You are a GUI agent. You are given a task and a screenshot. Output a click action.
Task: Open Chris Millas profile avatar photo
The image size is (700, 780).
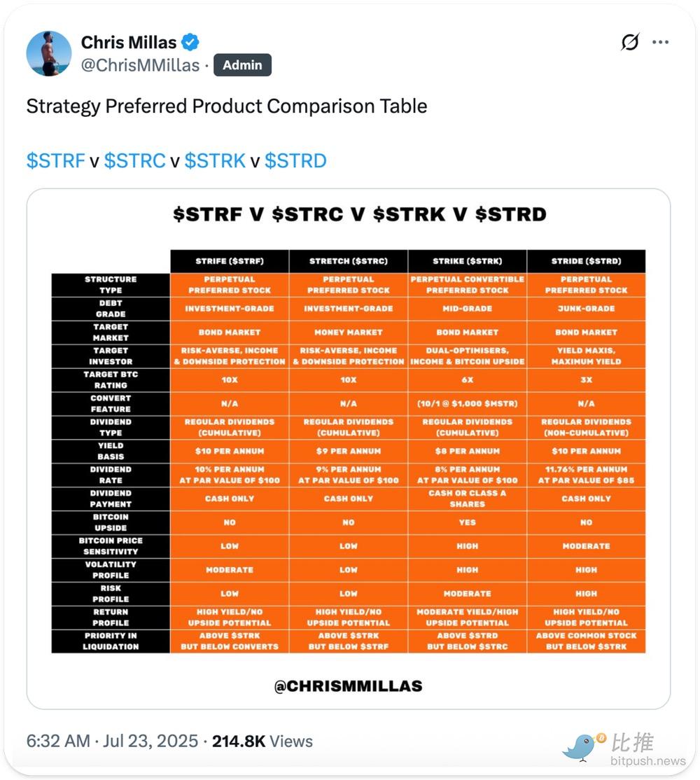click(49, 53)
